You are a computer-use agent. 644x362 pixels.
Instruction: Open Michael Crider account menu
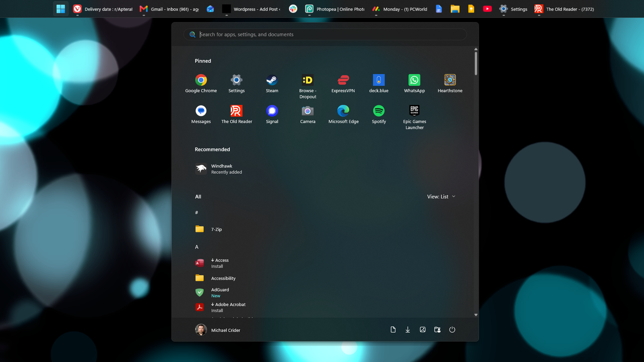tap(218, 330)
